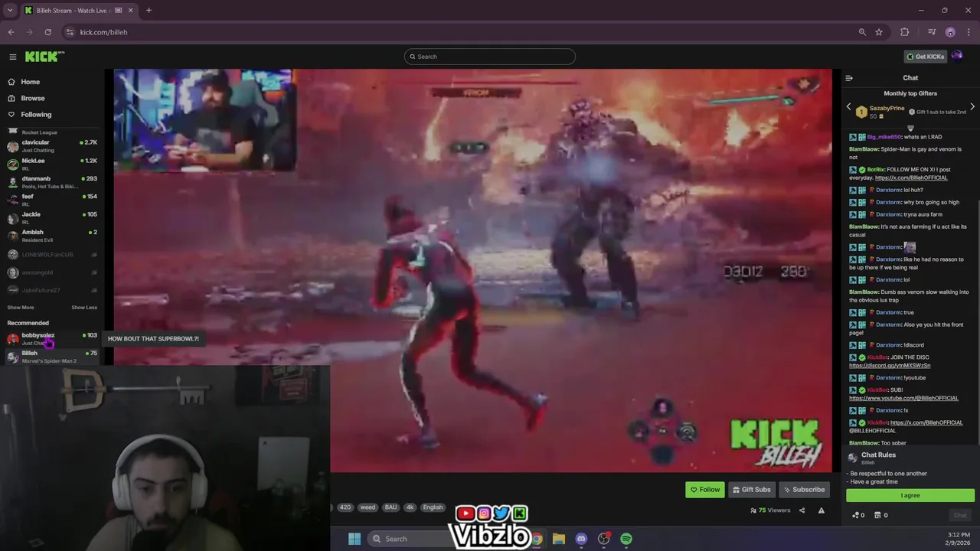Open the Chrome three-dot menu
This screenshot has height=551, width=980.
coord(968,32)
